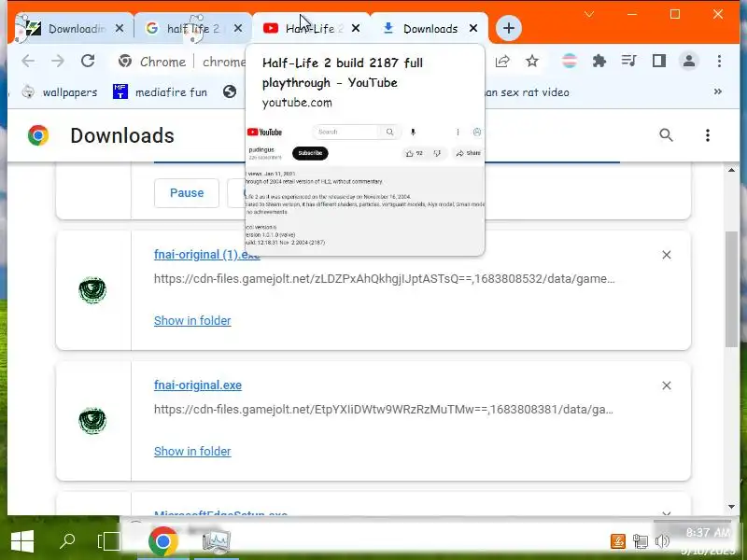Screen dimensions: 747x560
Task: Open the striped circle extension icon
Action: [570, 61]
